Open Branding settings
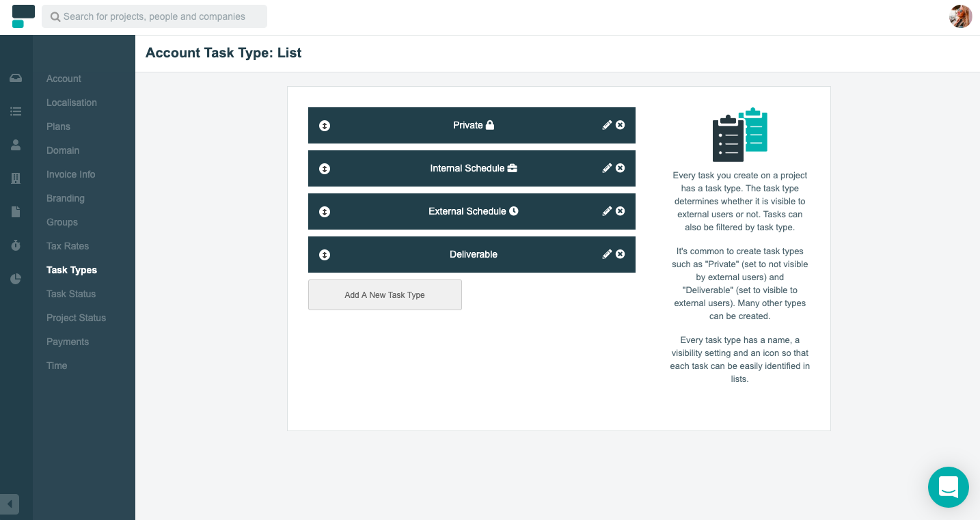This screenshot has width=980, height=520. 66,198
